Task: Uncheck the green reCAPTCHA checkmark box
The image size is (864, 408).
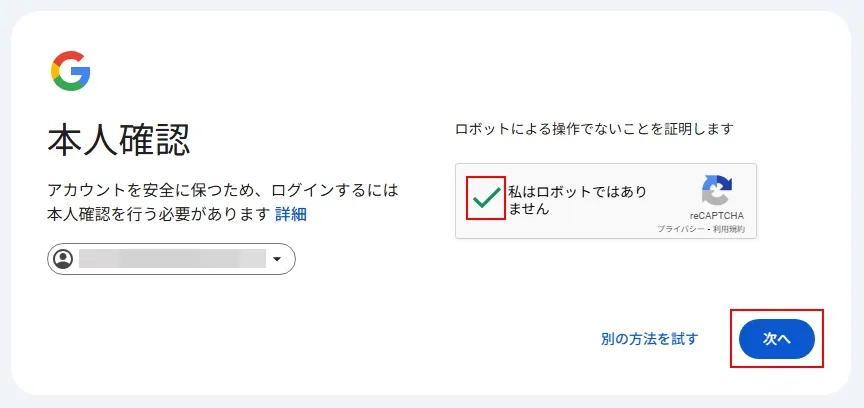Action: (486, 200)
